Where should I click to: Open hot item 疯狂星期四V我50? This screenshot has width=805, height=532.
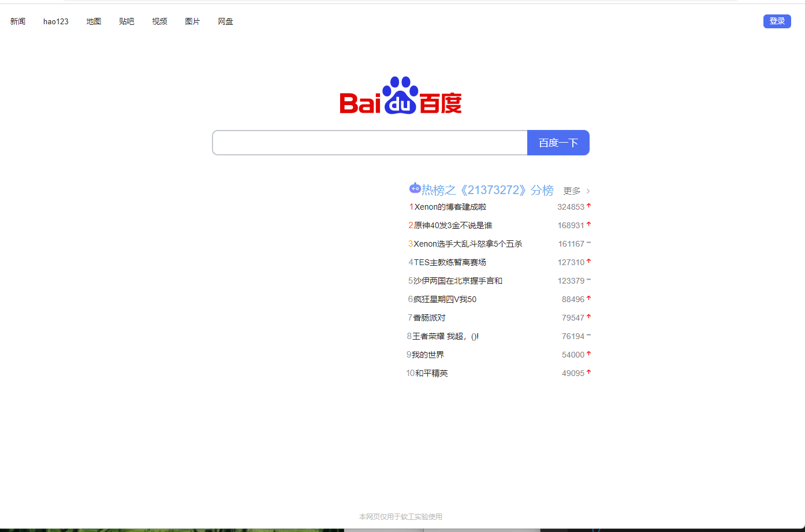(445, 299)
